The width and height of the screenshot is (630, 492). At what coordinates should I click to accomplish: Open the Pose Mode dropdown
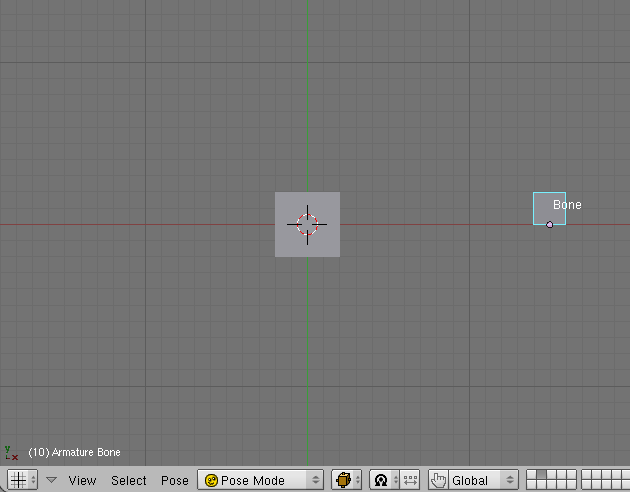[x=260, y=480]
